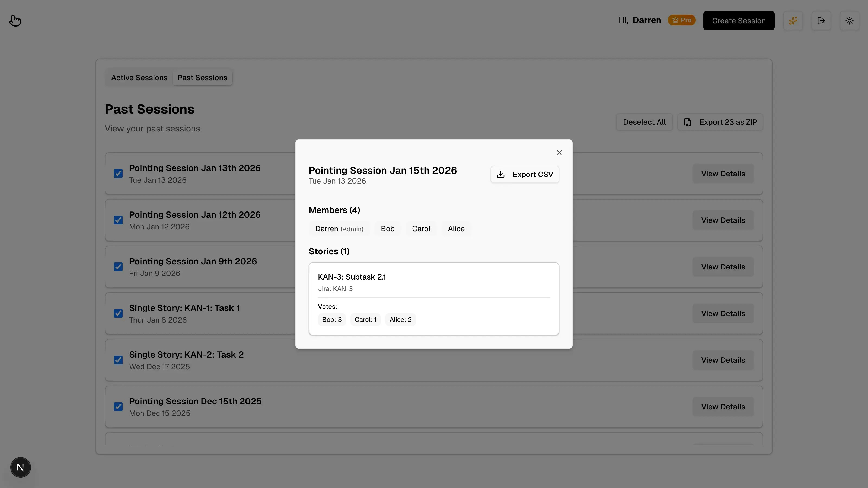The height and width of the screenshot is (488, 868).
Task: Switch to the Active Sessions tab
Action: click(x=139, y=78)
